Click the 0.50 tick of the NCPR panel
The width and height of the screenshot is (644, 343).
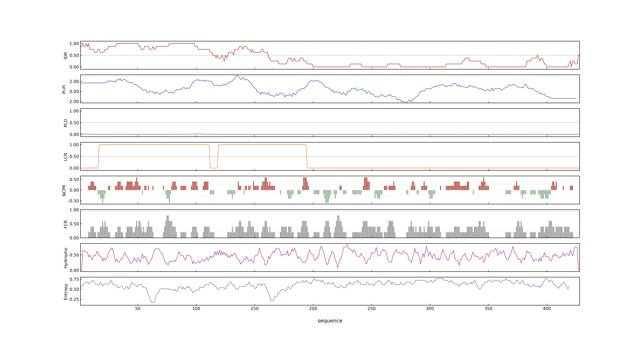[74, 179]
